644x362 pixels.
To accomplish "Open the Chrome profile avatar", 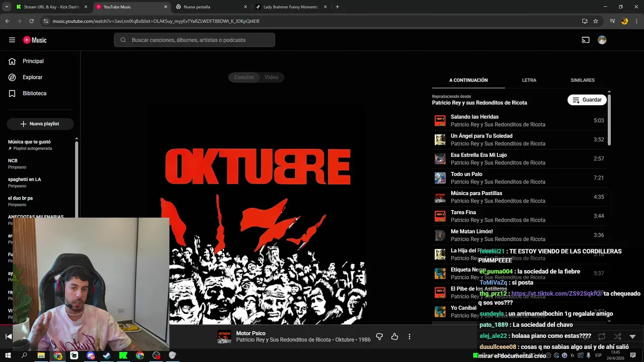I will [624, 21].
